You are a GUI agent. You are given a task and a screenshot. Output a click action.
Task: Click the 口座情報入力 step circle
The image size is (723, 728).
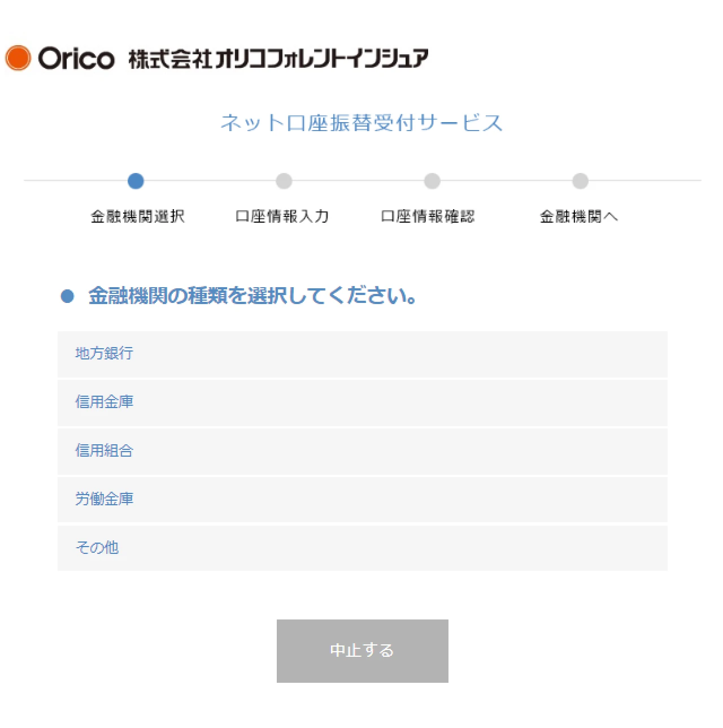pos(284,181)
